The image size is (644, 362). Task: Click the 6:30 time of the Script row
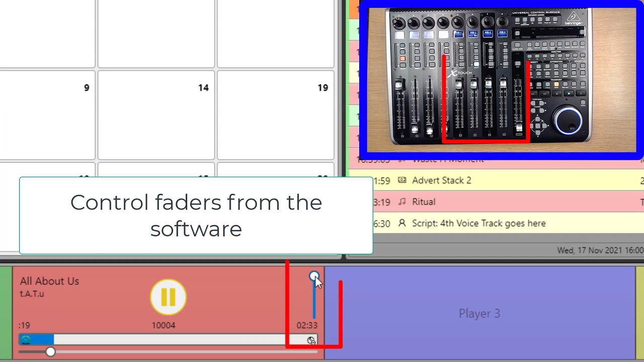pyautogui.click(x=382, y=224)
